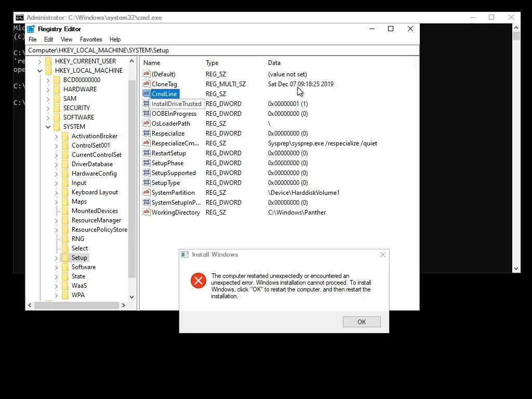Select the SetupSupported DWORD icon

(x=146, y=172)
